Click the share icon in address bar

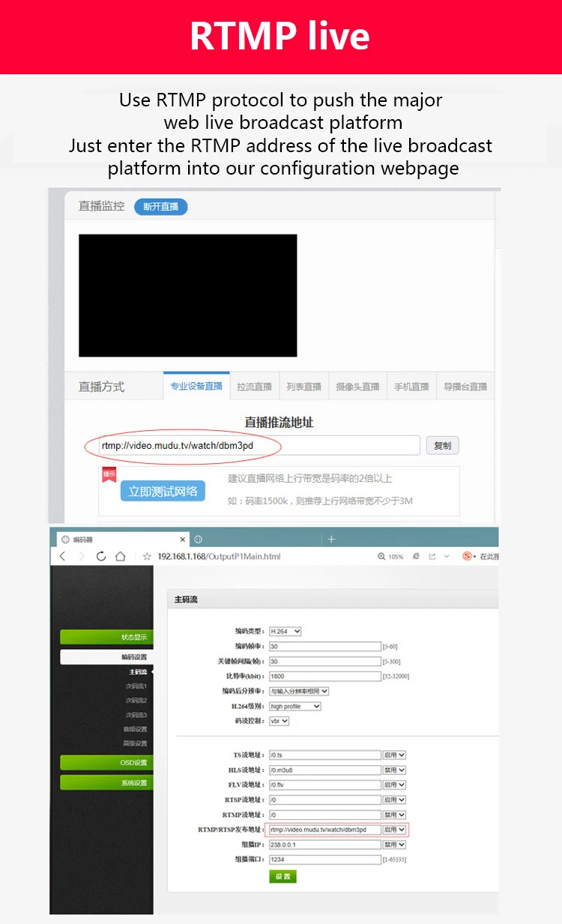pos(432,557)
